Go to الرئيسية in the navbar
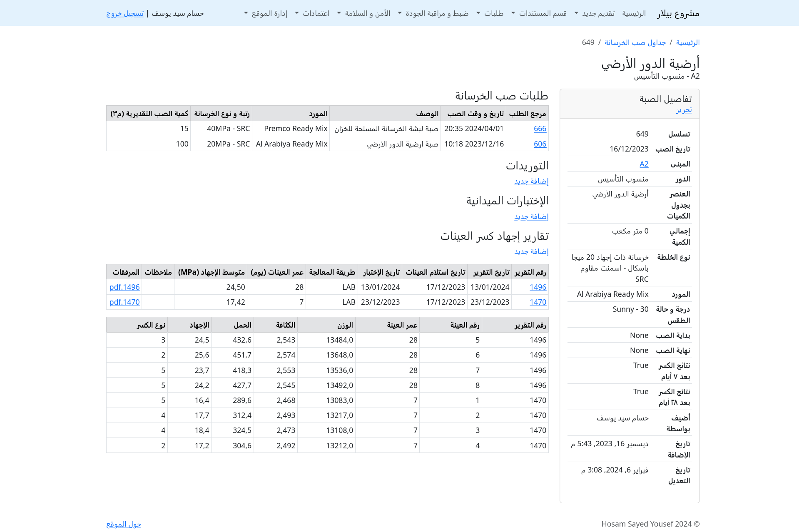Image resolution: width=799 pixels, height=532 pixels. [x=634, y=13]
